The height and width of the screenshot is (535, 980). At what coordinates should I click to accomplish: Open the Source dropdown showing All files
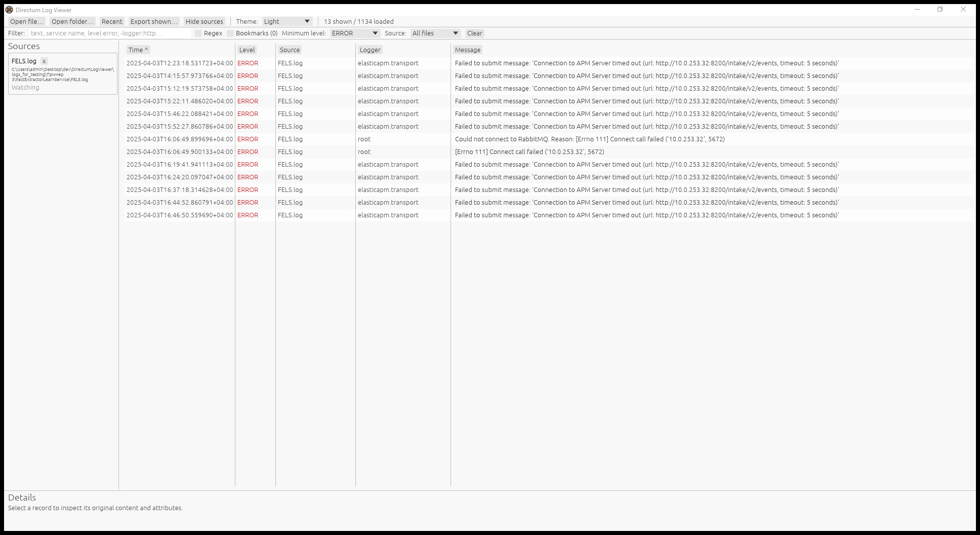pyautogui.click(x=435, y=33)
